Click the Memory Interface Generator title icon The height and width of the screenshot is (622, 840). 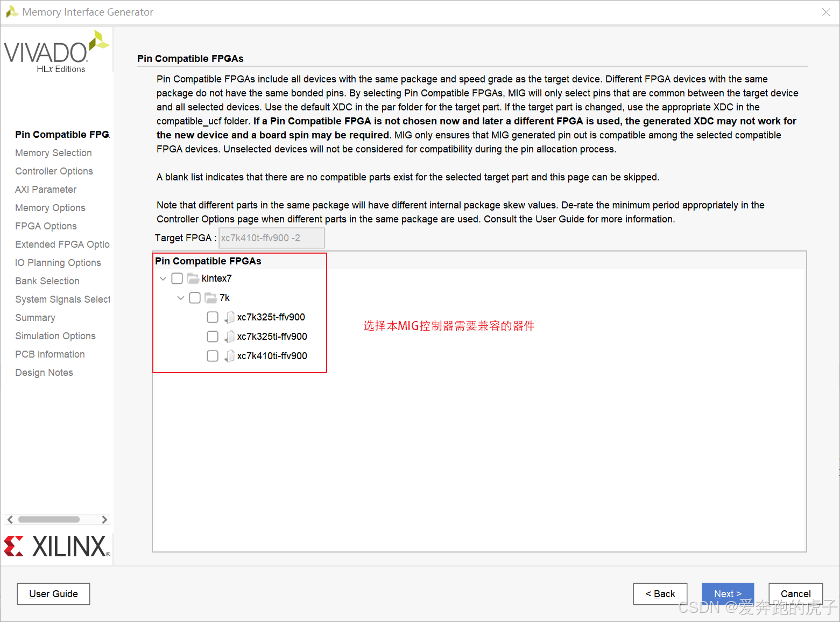[12, 12]
